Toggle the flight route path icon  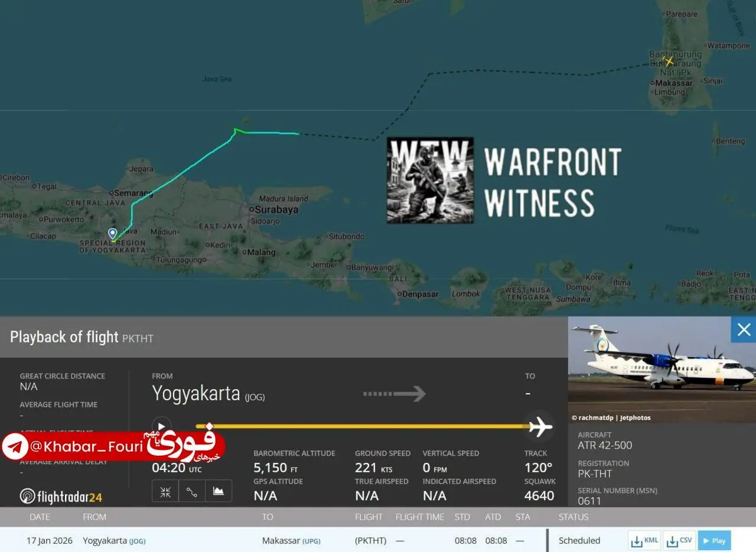(191, 491)
